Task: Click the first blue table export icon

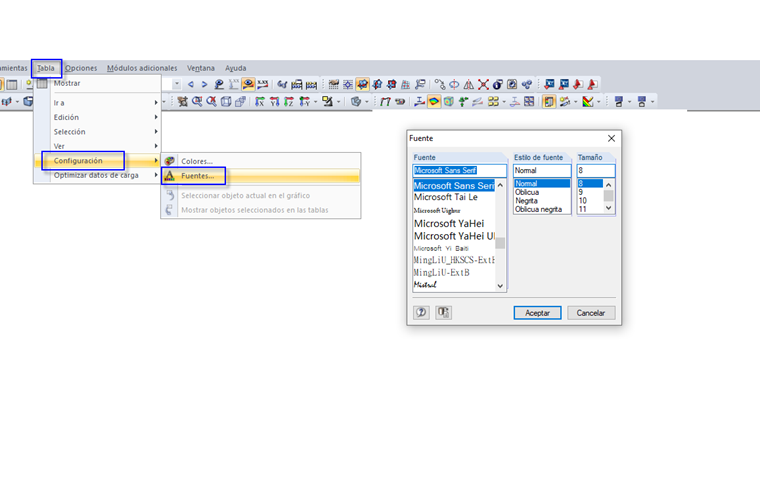Action: point(549,85)
